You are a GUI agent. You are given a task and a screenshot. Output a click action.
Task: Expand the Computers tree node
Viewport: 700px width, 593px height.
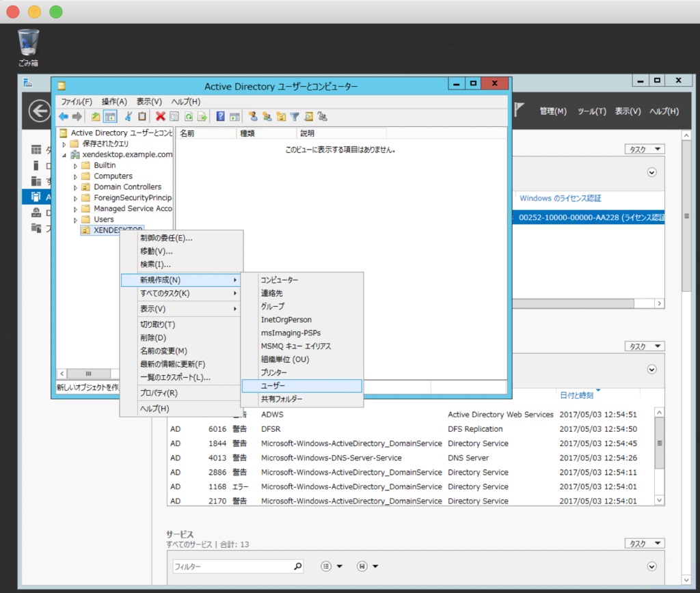coord(75,177)
